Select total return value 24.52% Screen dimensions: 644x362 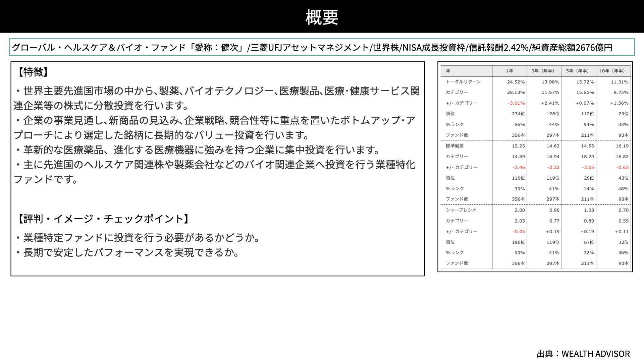516,82
